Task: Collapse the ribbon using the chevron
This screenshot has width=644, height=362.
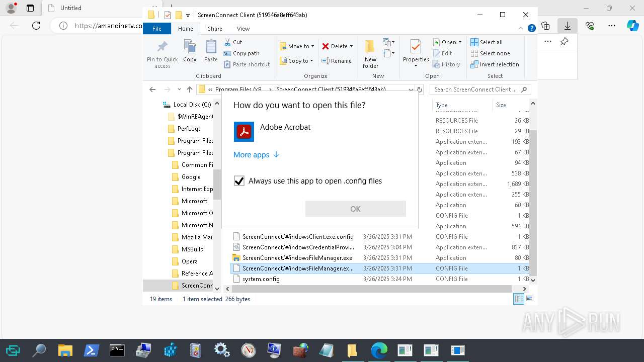Action: point(521,29)
